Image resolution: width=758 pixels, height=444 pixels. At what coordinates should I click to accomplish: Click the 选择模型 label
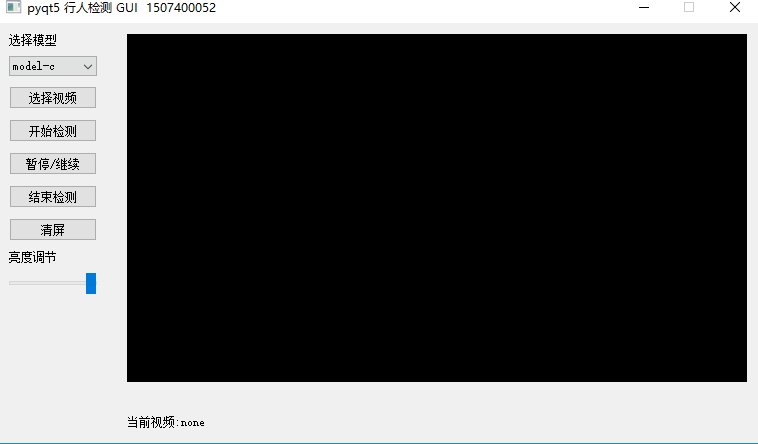click(32, 40)
